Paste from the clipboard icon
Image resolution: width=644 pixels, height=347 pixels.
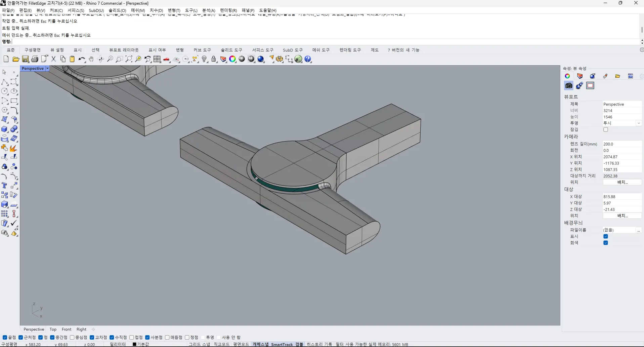point(72,59)
